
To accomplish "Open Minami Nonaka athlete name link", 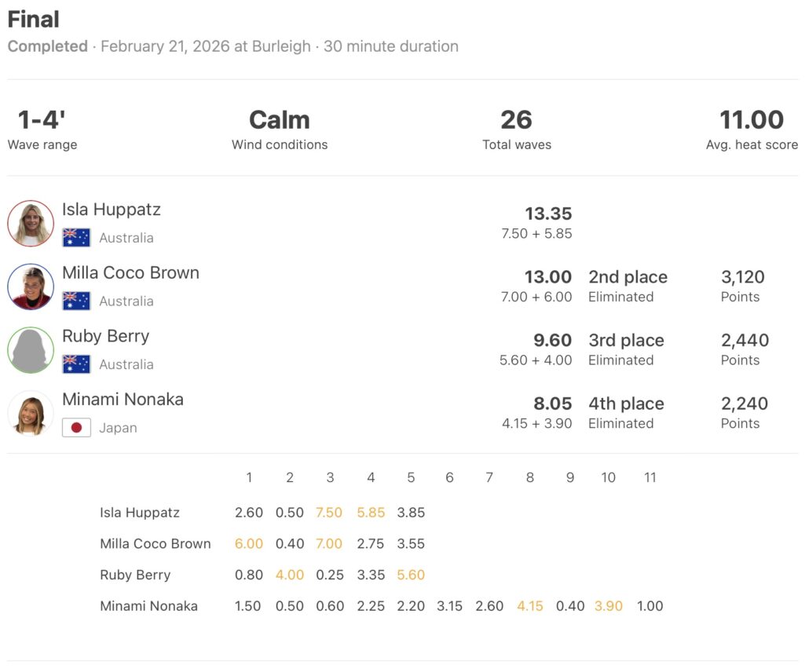I will click(123, 400).
